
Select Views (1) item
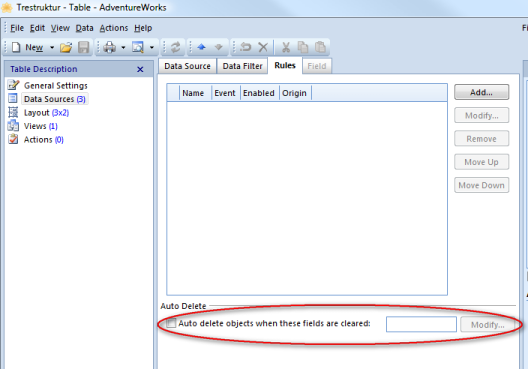[x=40, y=126]
